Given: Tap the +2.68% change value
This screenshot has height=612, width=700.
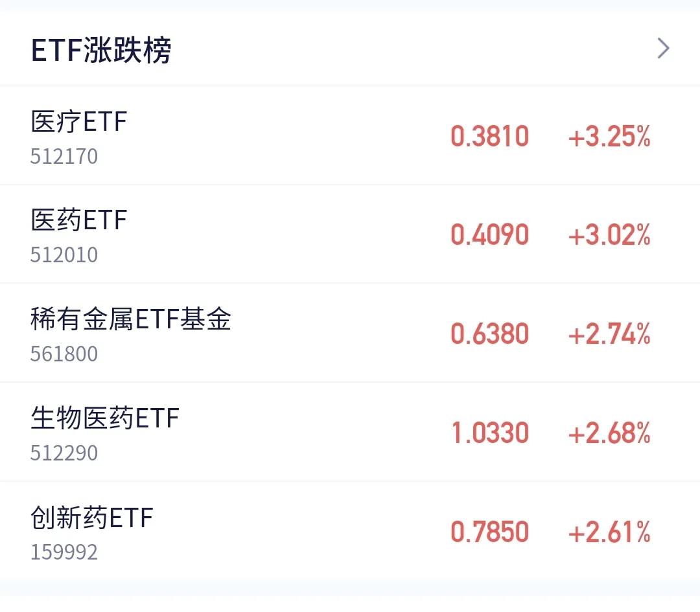Looking at the screenshot, I should pos(609,433).
